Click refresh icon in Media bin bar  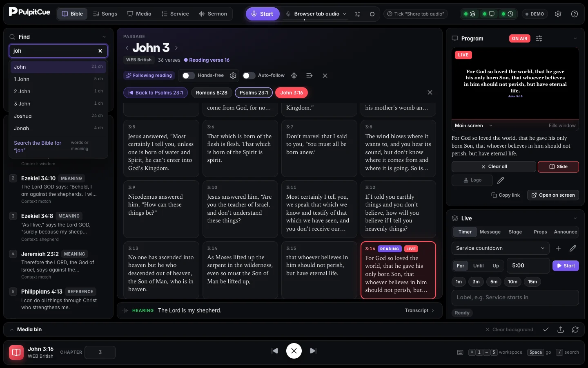coord(575,330)
